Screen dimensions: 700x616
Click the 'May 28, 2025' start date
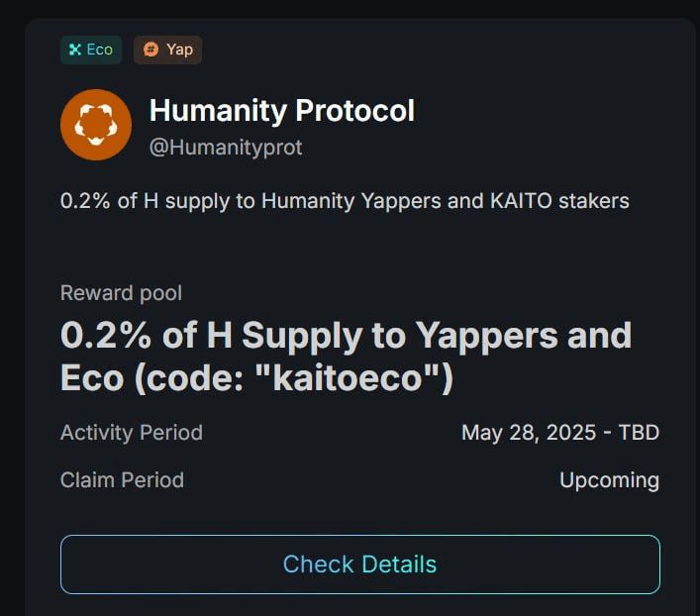529,433
